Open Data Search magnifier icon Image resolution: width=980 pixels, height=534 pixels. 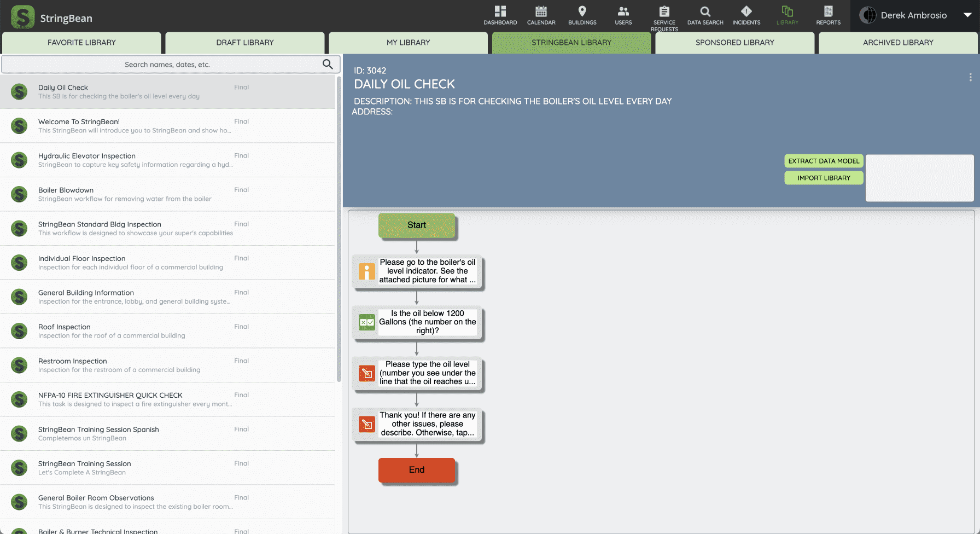click(705, 11)
